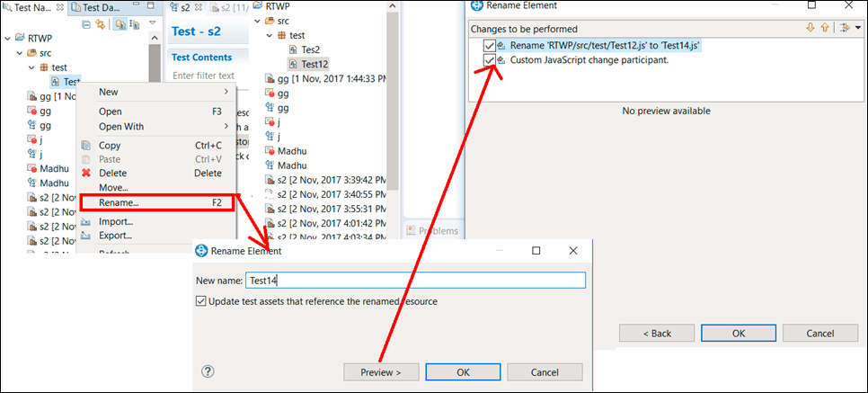
Task: Open the New submenu in context menu
Action: click(158, 92)
